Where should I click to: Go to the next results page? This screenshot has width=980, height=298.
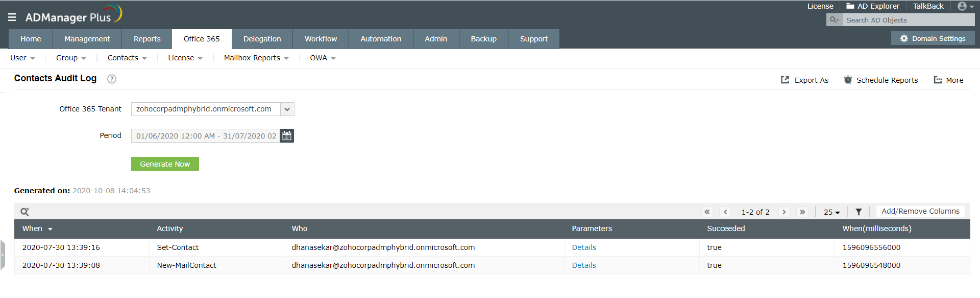tap(784, 212)
